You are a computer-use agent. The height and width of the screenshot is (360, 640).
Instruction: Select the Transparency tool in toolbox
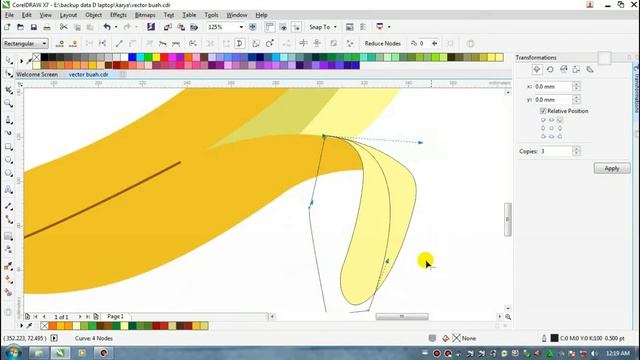9,249
